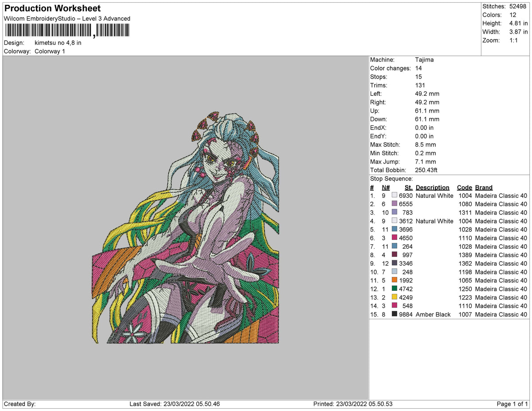Click the barcode under the worksheet title
532x411 pixels.
coord(67,30)
